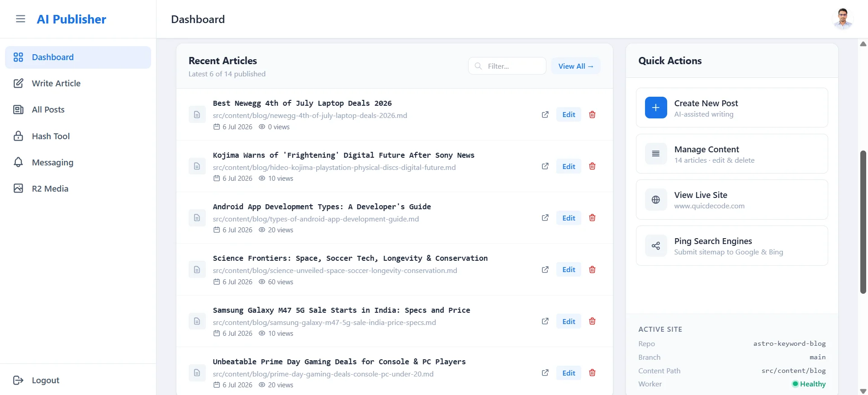Click the 60 views count

point(276,282)
